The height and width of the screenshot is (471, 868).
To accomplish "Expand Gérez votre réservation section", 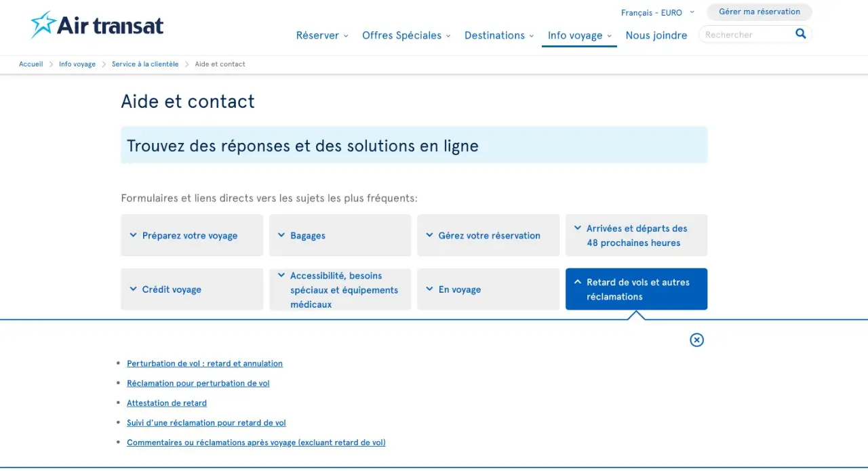I will pos(488,235).
